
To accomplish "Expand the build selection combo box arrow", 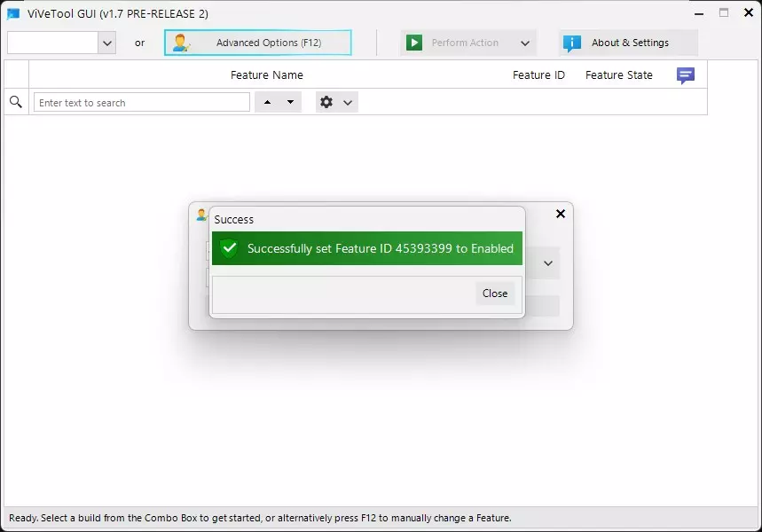I will tap(107, 43).
